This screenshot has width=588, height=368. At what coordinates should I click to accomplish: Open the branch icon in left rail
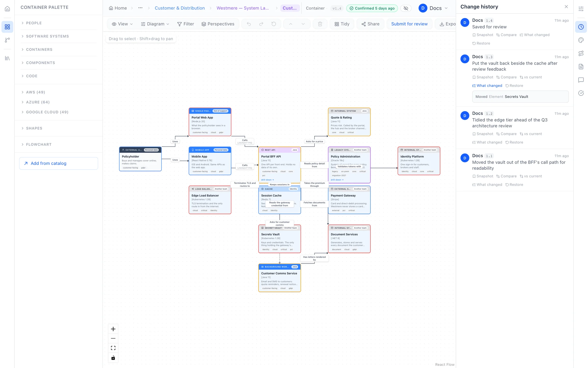tap(7, 40)
